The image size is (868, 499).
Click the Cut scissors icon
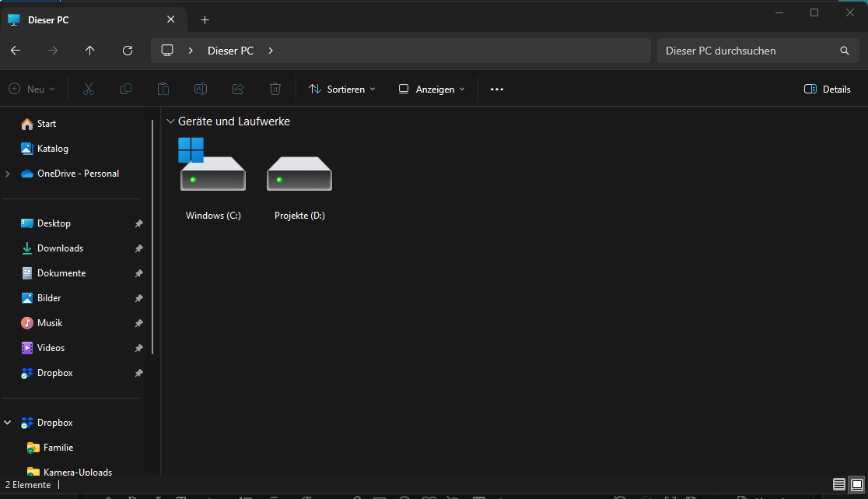point(89,90)
